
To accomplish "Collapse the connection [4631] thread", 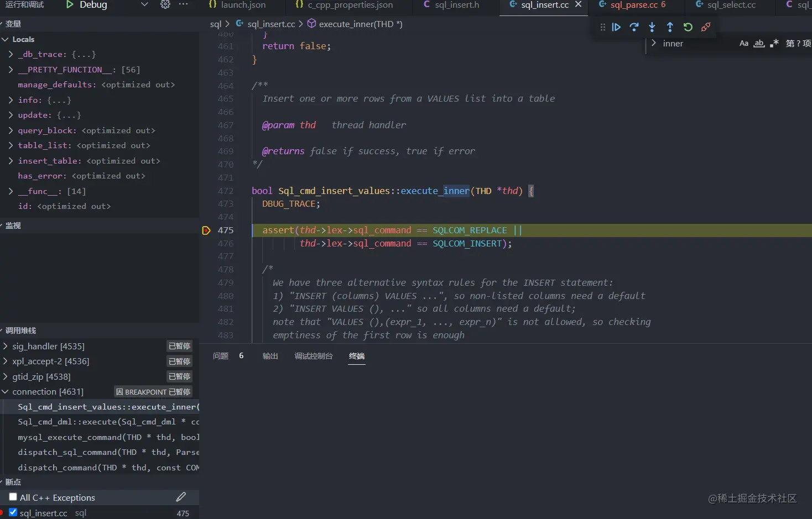I will [5, 392].
